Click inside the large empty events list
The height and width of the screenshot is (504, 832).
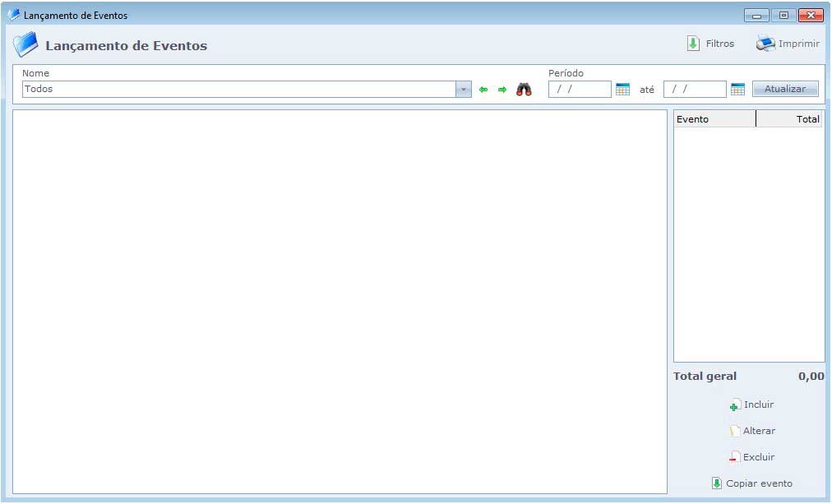click(340, 302)
